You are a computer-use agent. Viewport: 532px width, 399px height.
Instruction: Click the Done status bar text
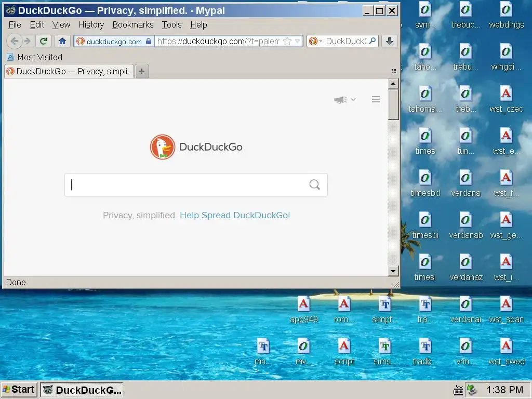[16, 282]
